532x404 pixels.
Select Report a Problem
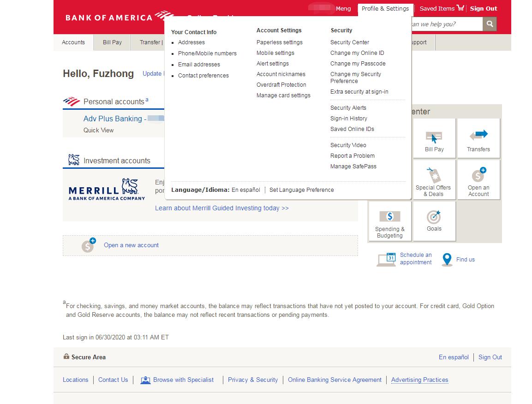(353, 156)
